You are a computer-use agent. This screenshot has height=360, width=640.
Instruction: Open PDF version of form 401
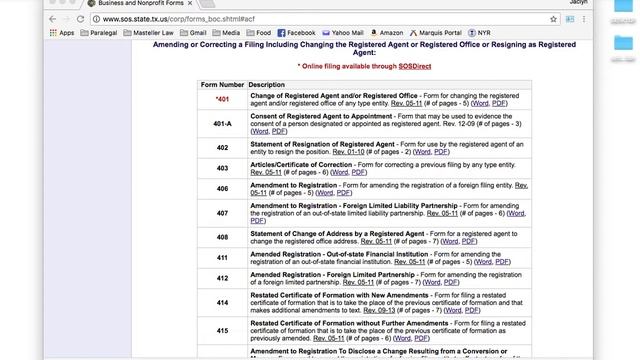coord(498,103)
